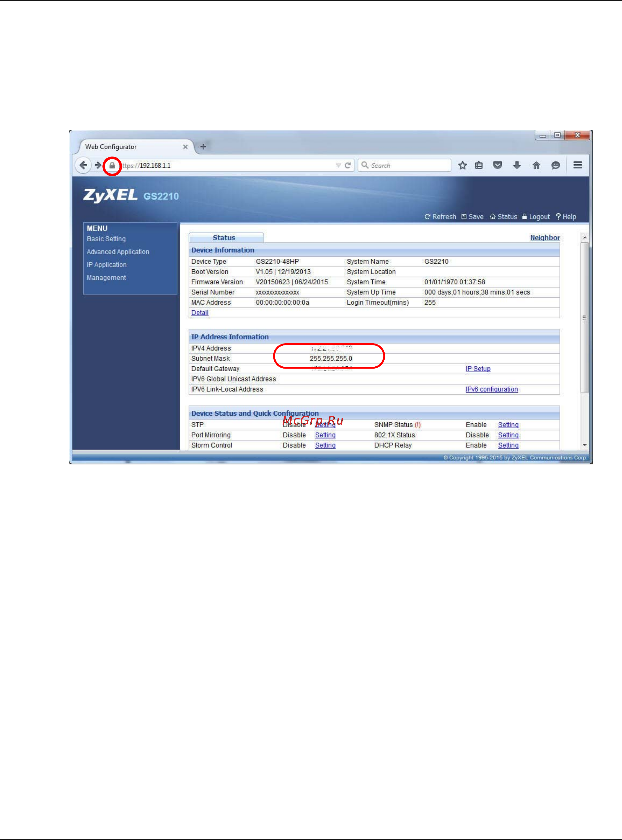Select the Status tab

pos(226,238)
